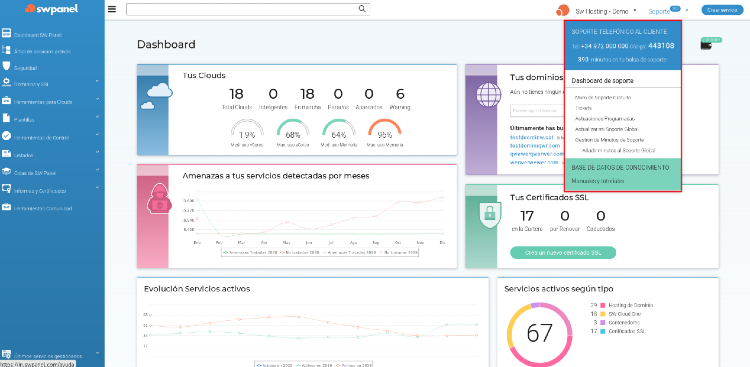Click the Herramientas para Clouds briefcase icon
The width and height of the screenshot is (750, 367).
[6, 101]
